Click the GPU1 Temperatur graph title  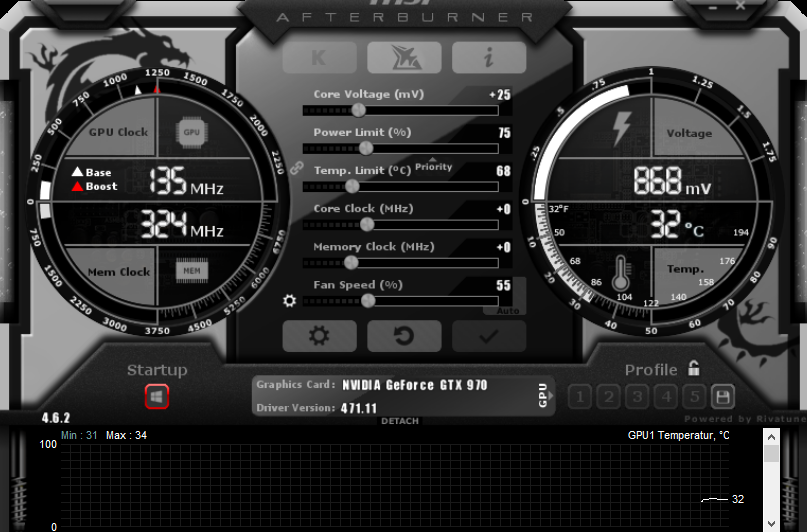(x=678, y=435)
